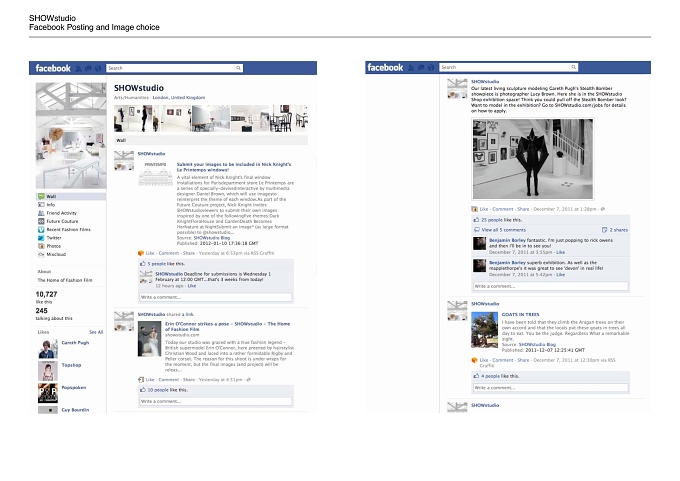Click thumbs-up icon beside '25 people like this'
Viewport: 680px width, 481px height.
point(476,219)
